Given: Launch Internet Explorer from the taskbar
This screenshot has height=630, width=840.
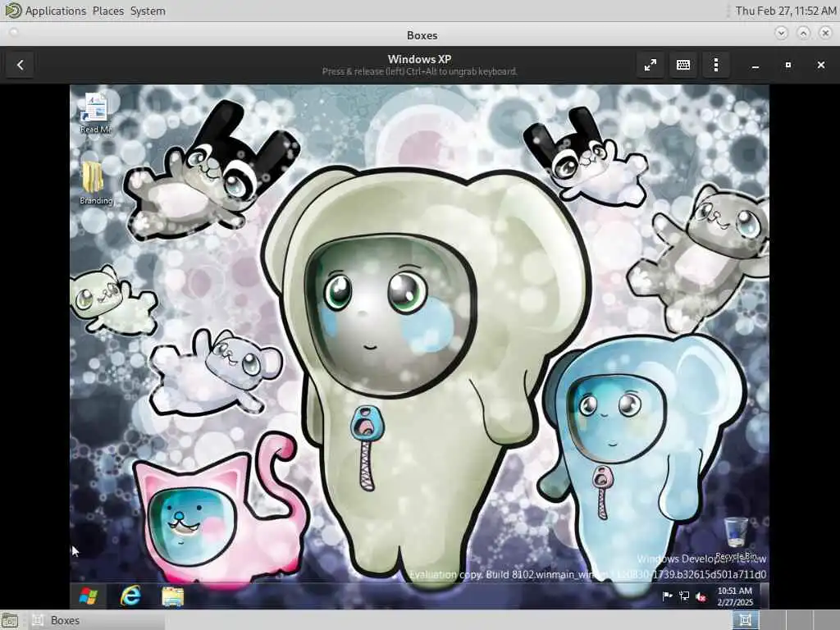Looking at the screenshot, I should (130, 596).
